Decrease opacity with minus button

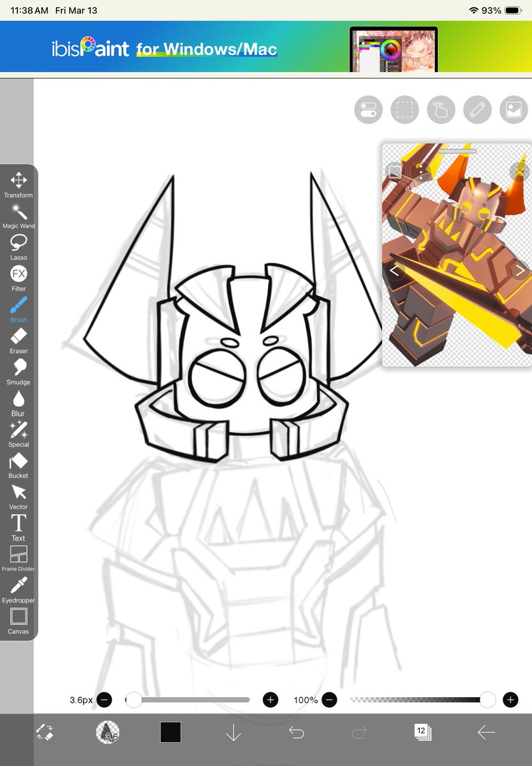(x=329, y=700)
